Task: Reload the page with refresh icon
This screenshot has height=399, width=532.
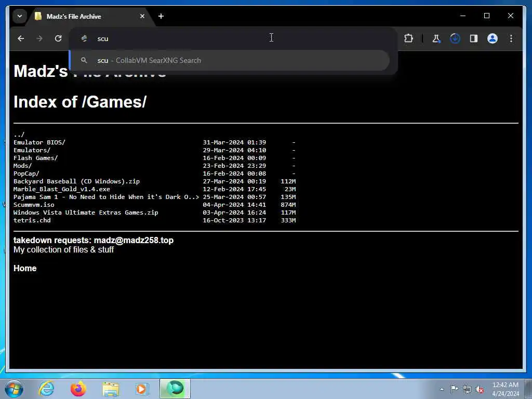Action: point(58,38)
